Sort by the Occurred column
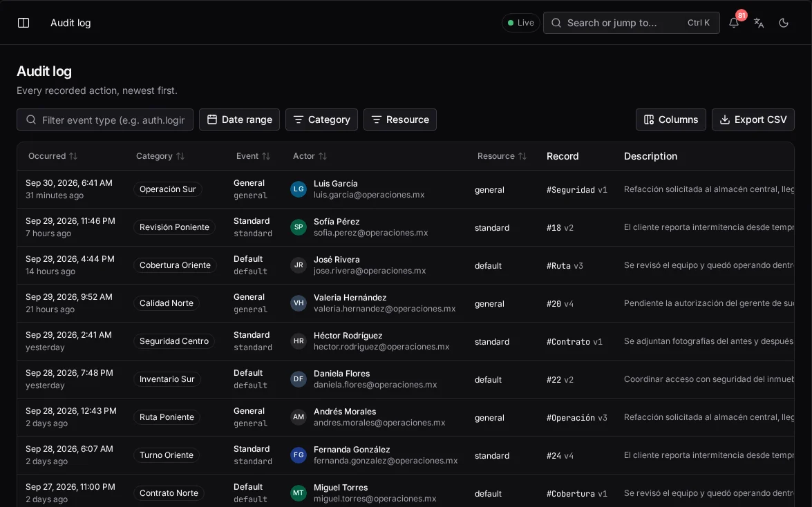 point(53,156)
